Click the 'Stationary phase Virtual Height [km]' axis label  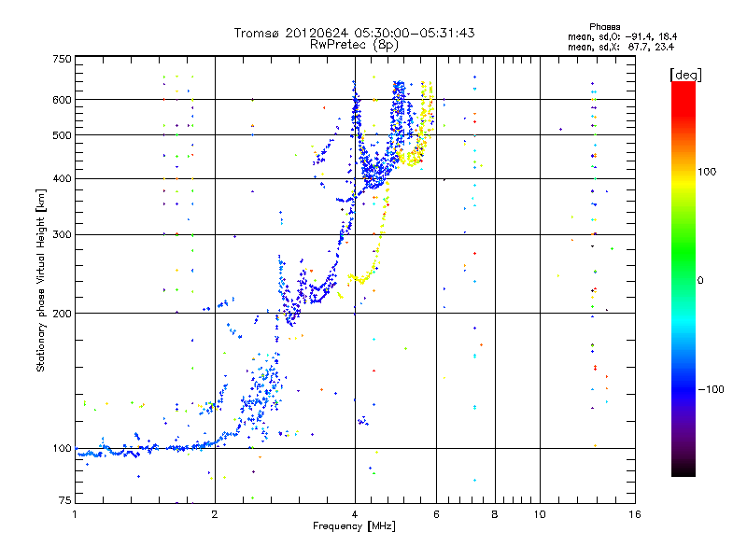(x=41, y=280)
